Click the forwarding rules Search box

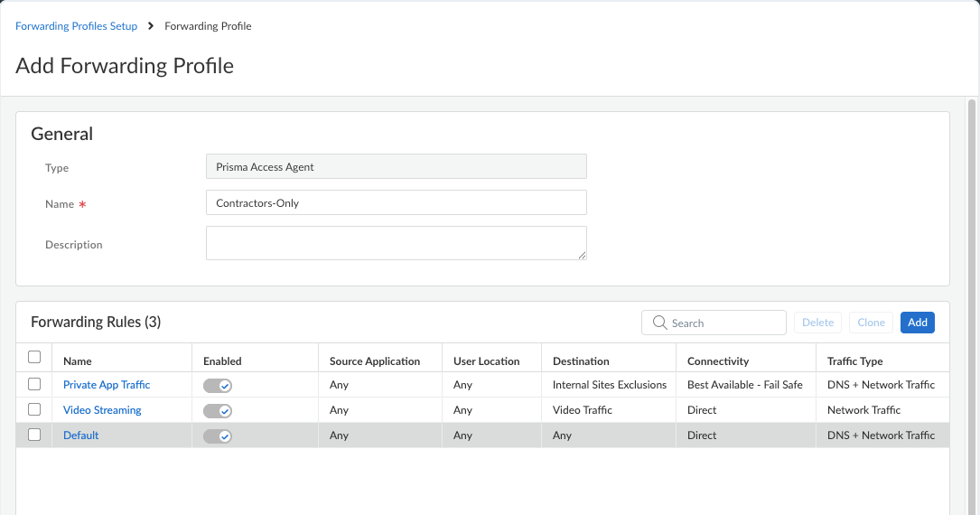714,323
